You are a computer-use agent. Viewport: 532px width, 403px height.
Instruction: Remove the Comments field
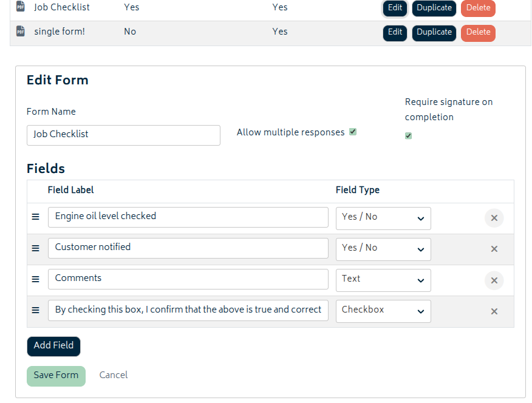pyautogui.click(x=494, y=280)
